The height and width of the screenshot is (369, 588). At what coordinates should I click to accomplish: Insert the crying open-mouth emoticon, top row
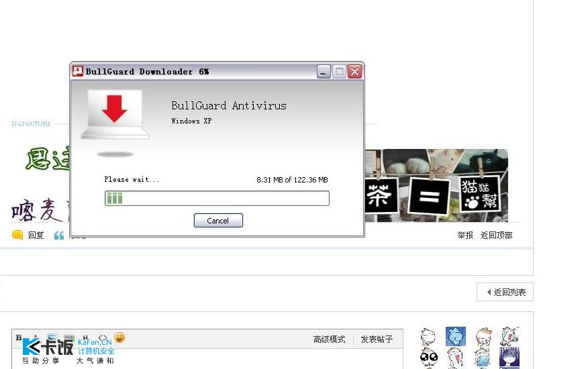(510, 336)
